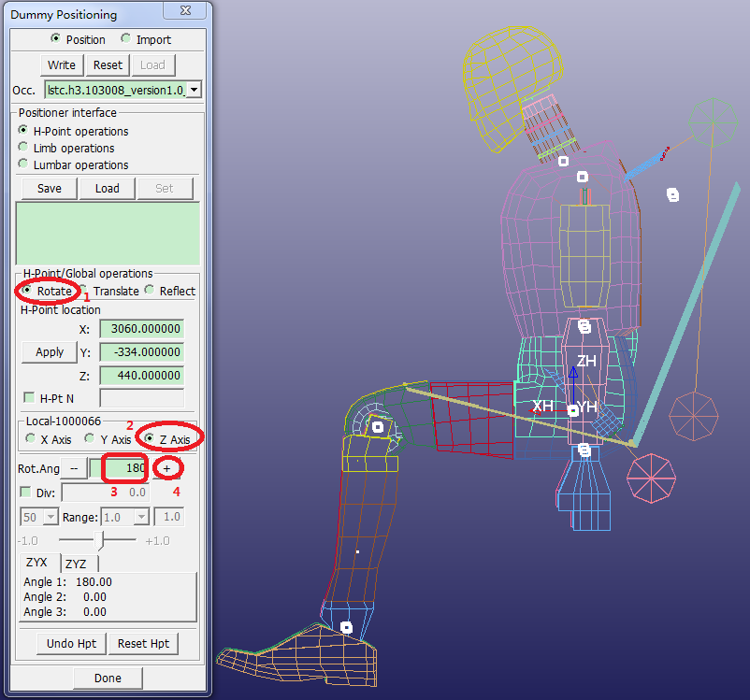This screenshot has height=700, width=750.
Task: Click the Write button
Action: pyautogui.click(x=62, y=64)
